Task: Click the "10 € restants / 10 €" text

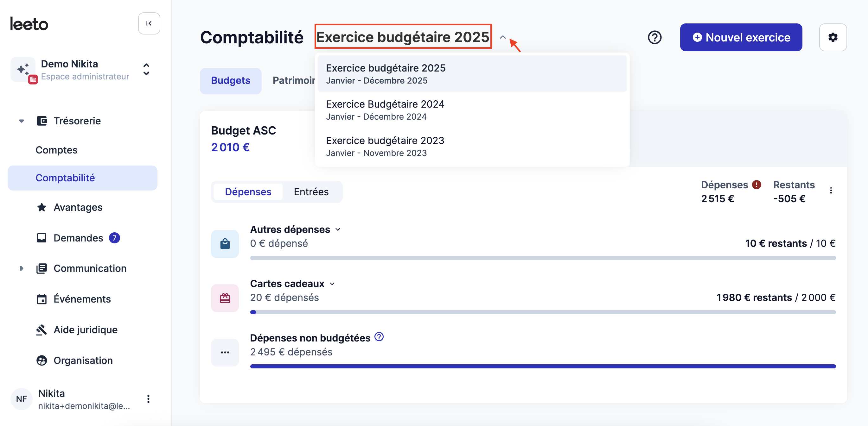Action: [790, 243]
